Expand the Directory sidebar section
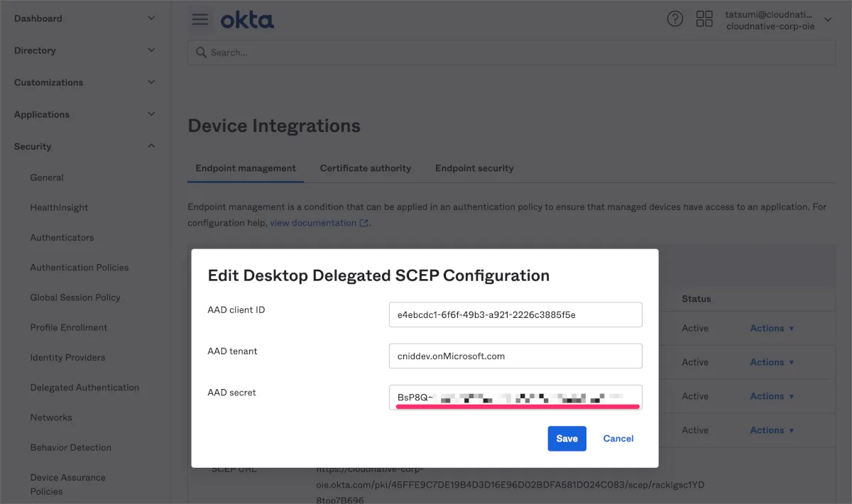The height and width of the screenshot is (504, 852). pos(151,50)
